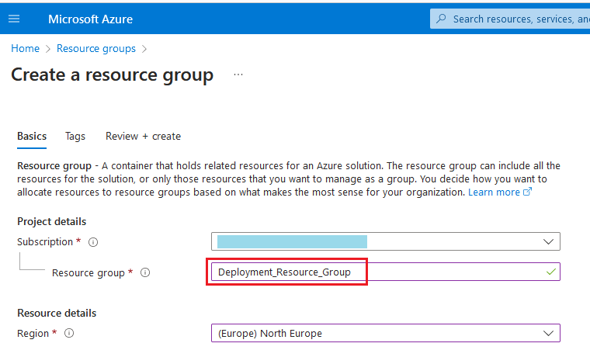Screen dimensions: 590x364
Task: Click the Subscription info icon
Action: coord(93,242)
